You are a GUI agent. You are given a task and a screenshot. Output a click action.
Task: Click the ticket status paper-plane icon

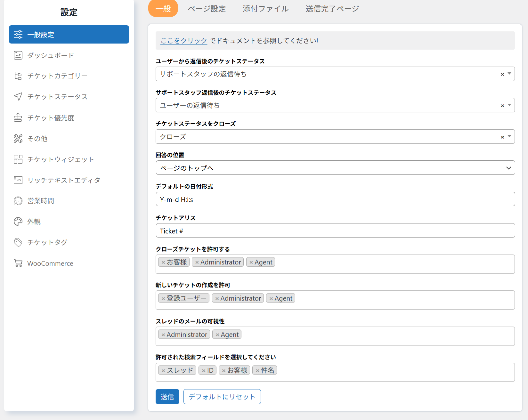[18, 97]
